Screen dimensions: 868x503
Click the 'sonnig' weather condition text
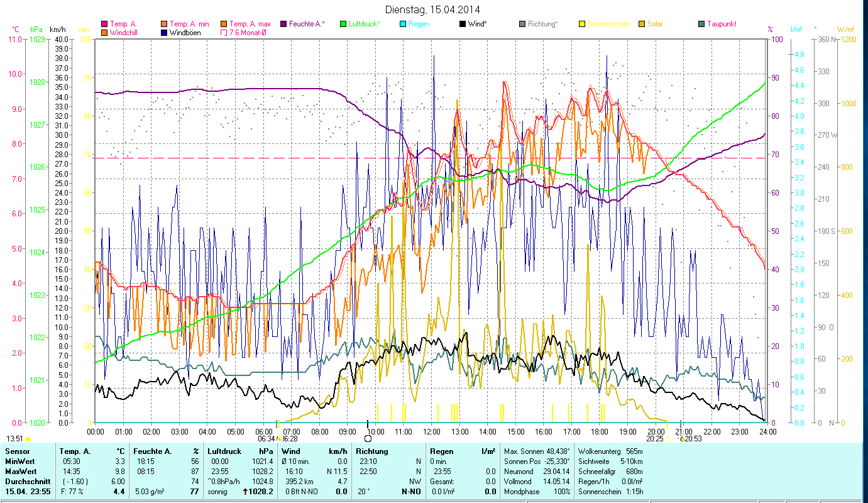[x=218, y=492]
